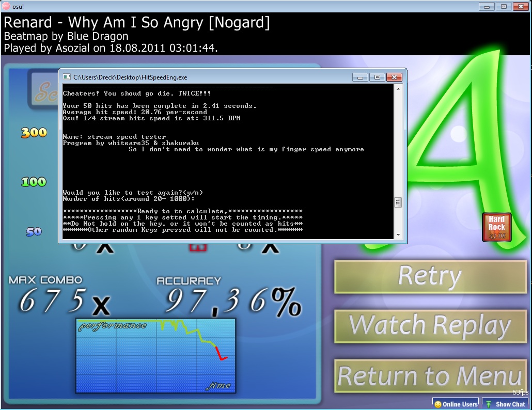This screenshot has width=532, height=410.
Task: Minimize the HitSpeedEng console window
Action: (360, 77)
